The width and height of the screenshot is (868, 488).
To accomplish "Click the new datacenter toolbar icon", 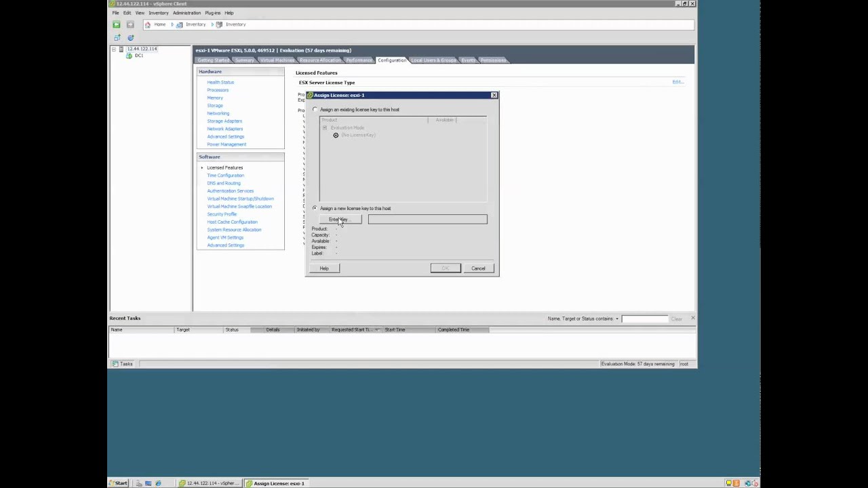I will click(117, 37).
